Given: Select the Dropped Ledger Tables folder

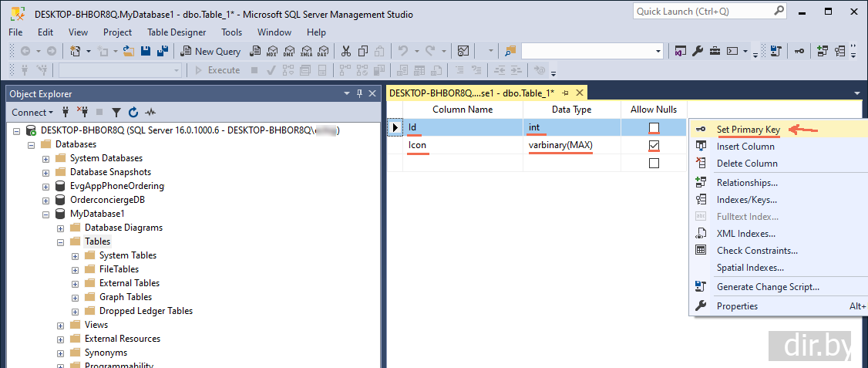Looking at the screenshot, I should 146,311.
